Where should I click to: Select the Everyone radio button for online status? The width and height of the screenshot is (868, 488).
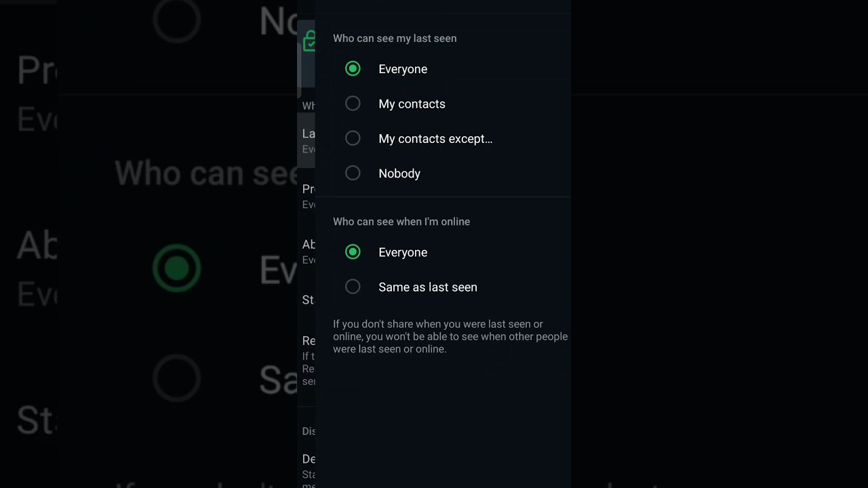(353, 252)
